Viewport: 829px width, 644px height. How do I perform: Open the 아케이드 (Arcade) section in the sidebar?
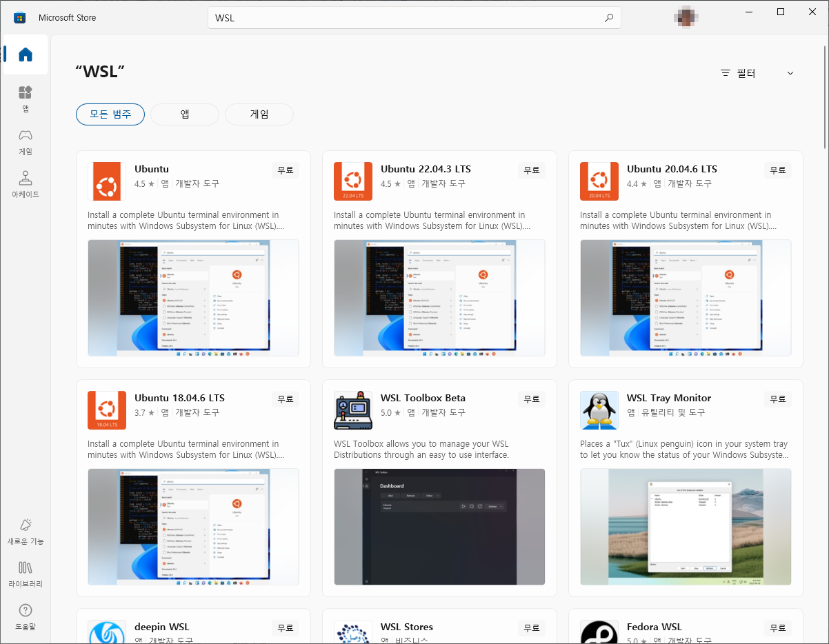26,184
